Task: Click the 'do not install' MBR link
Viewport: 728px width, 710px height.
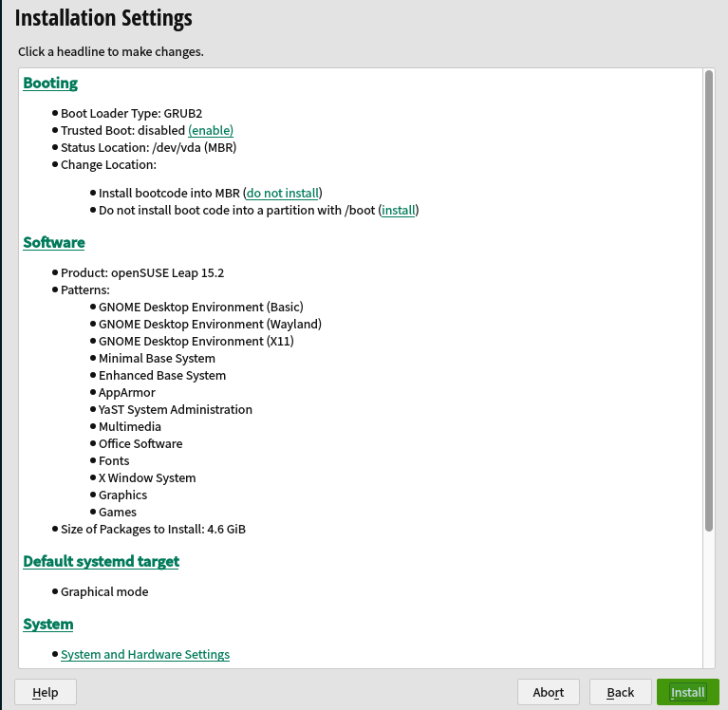Action: [x=282, y=194]
